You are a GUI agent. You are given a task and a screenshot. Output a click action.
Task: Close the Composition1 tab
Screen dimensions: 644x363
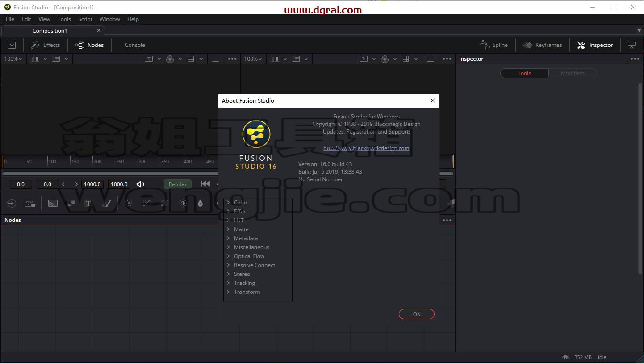(x=99, y=30)
